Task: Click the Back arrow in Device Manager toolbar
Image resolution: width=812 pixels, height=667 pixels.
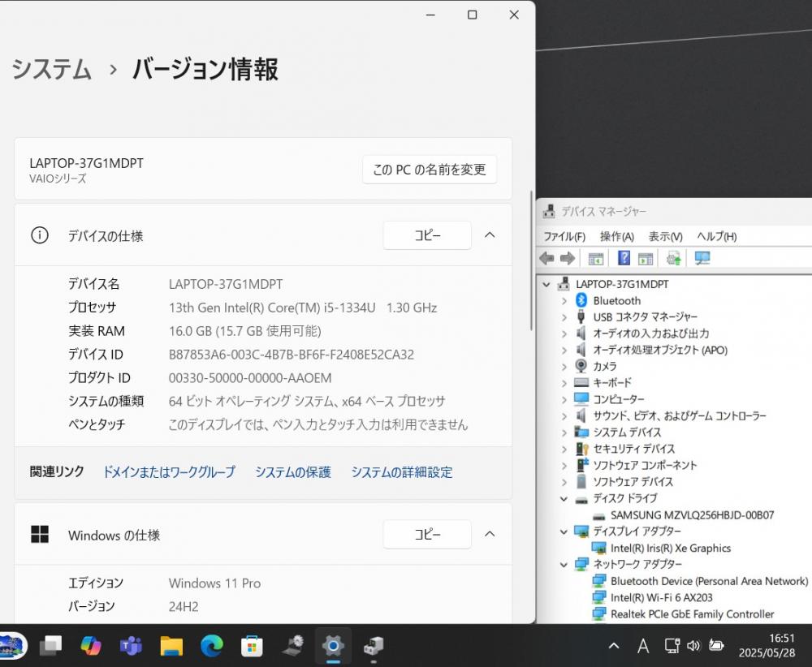Action: click(x=546, y=258)
